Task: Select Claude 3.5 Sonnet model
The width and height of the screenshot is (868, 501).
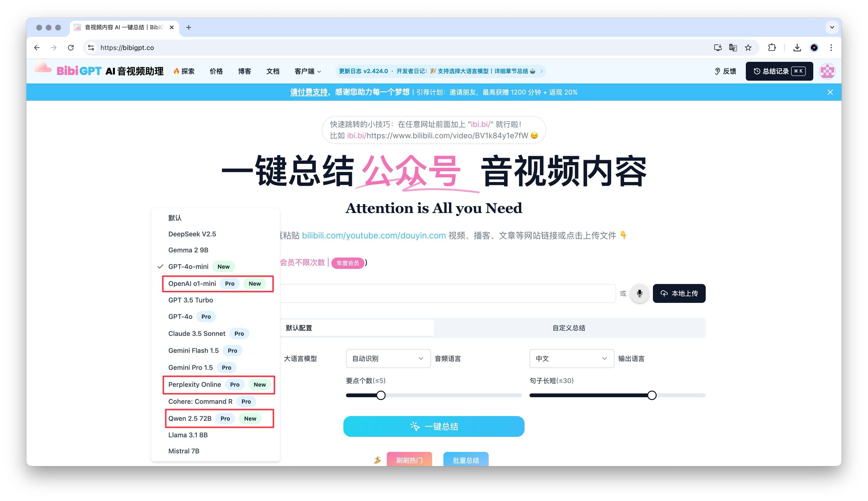Action: tap(197, 334)
